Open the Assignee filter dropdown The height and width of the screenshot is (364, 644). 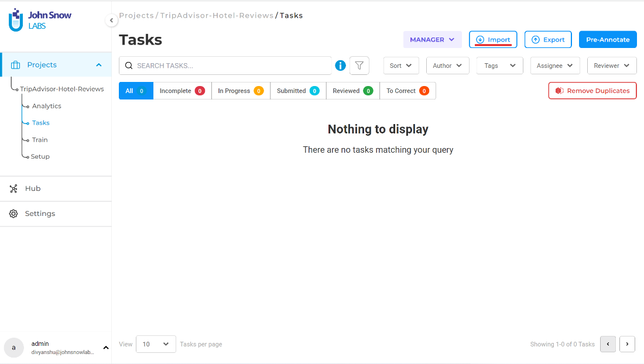tap(555, 66)
